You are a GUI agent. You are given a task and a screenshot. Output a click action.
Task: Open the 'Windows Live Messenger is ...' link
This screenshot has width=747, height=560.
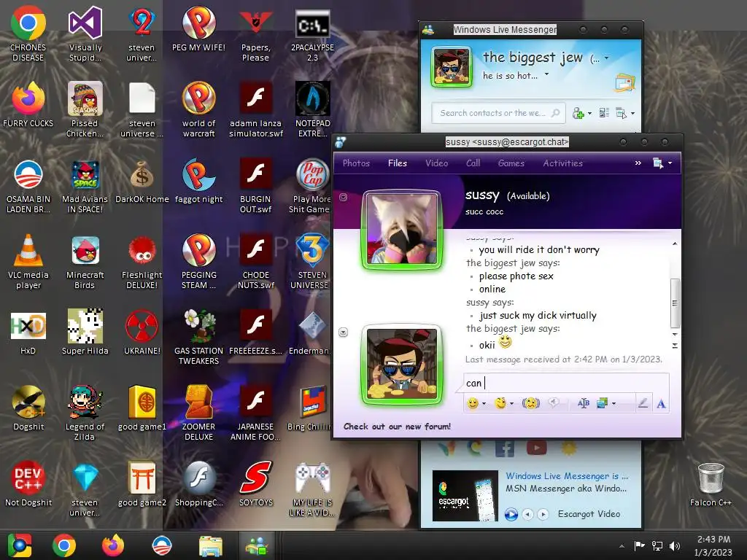567,475
